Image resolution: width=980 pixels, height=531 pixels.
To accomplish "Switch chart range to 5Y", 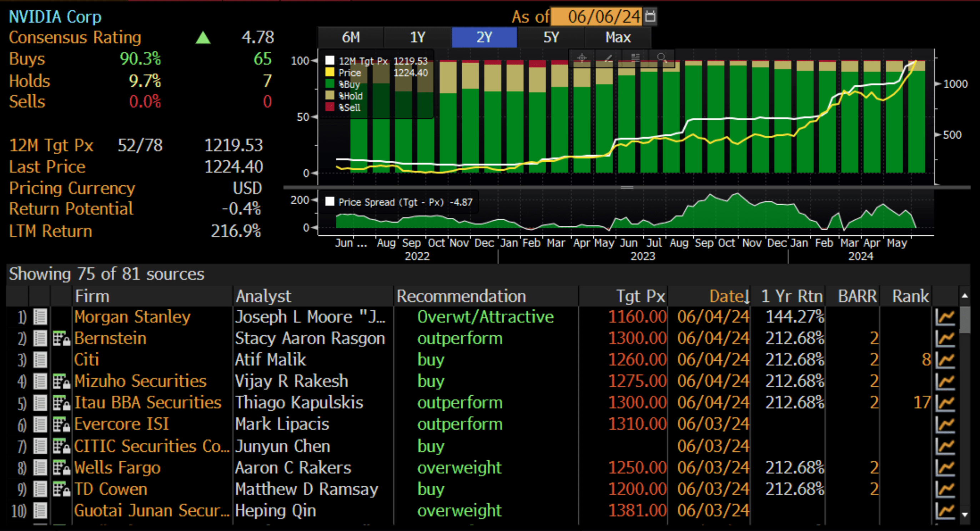I will pos(551,37).
